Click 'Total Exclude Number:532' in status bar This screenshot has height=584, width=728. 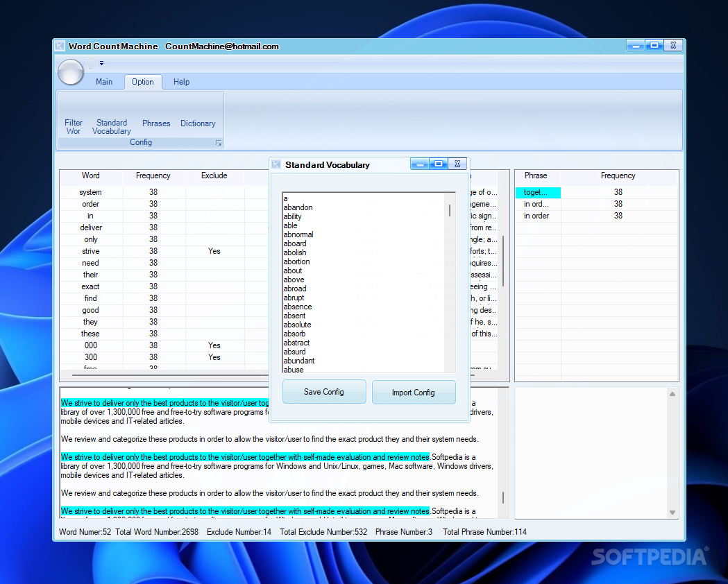(323, 532)
